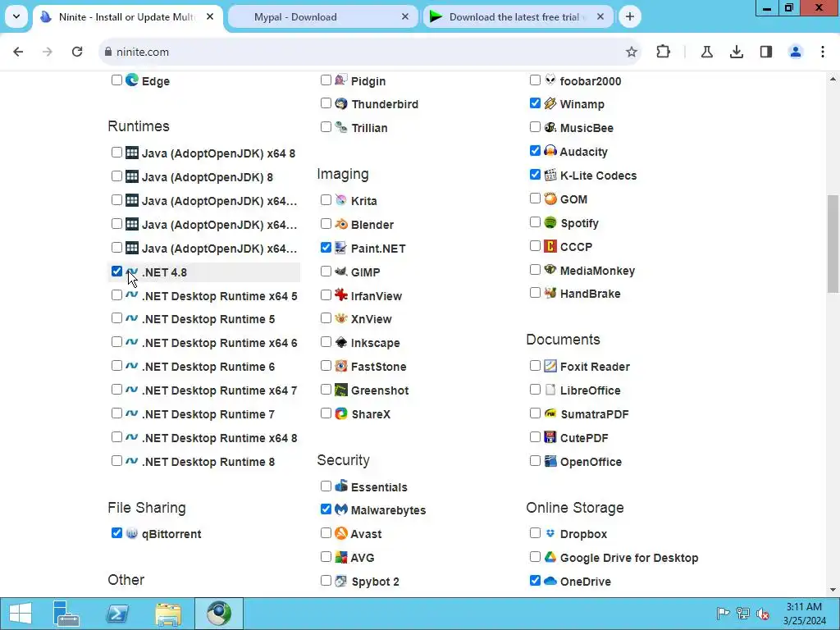Open File Explorer from the taskbar

click(167, 614)
